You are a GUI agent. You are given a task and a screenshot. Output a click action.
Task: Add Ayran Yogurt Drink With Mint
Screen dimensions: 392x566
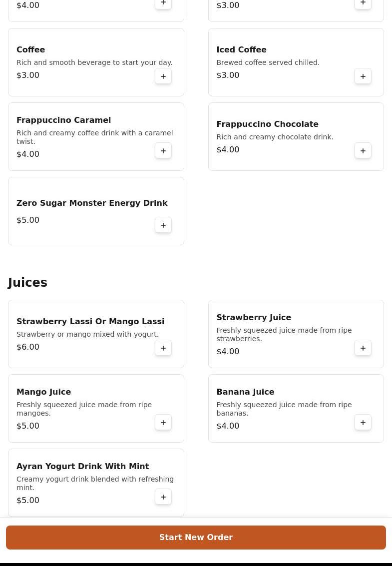(163, 497)
